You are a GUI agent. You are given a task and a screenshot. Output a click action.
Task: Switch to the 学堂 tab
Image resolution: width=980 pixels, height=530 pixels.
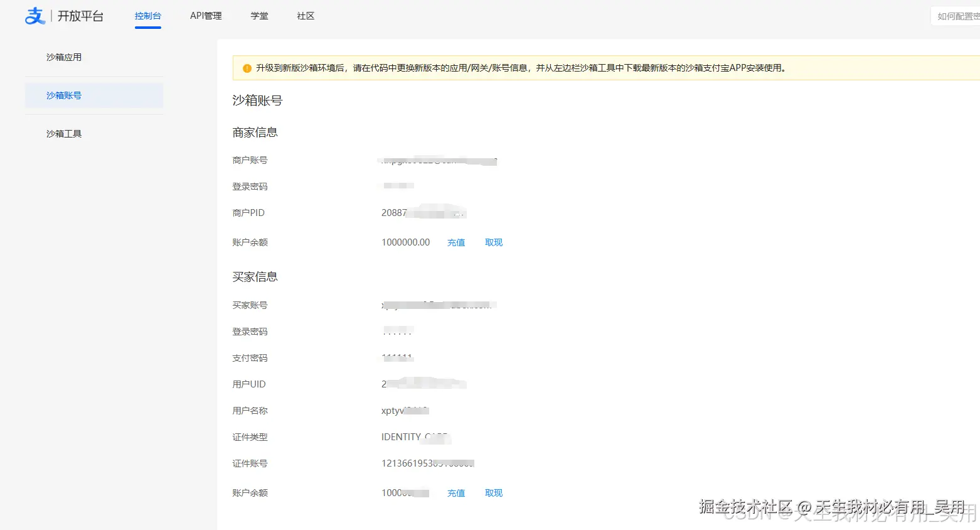pyautogui.click(x=259, y=16)
